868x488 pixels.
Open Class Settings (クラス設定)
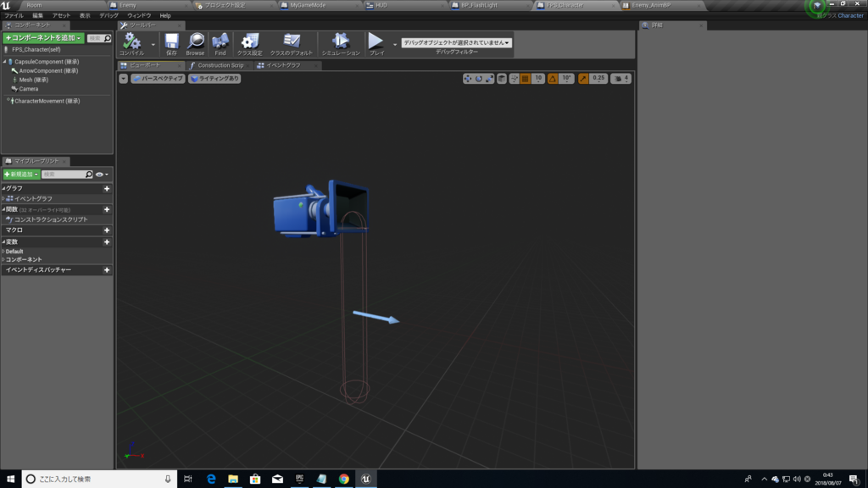pyautogui.click(x=250, y=44)
